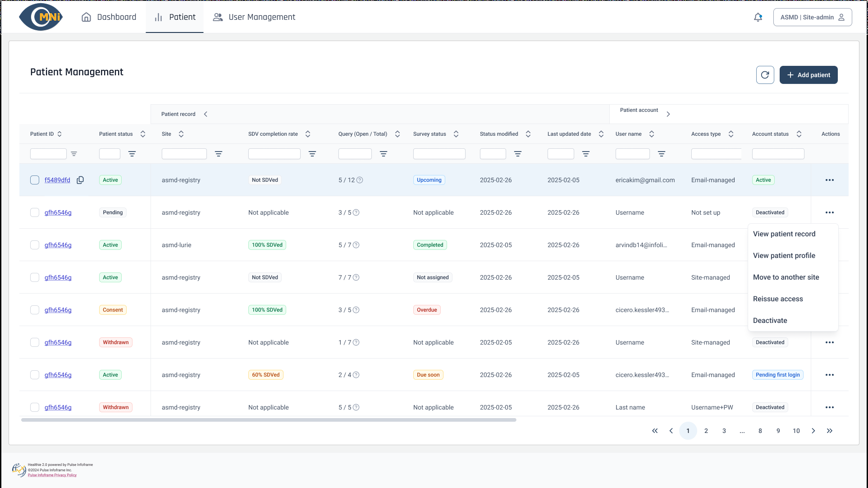
Task: Open the ASMD | Site-admin user menu
Action: click(x=813, y=17)
